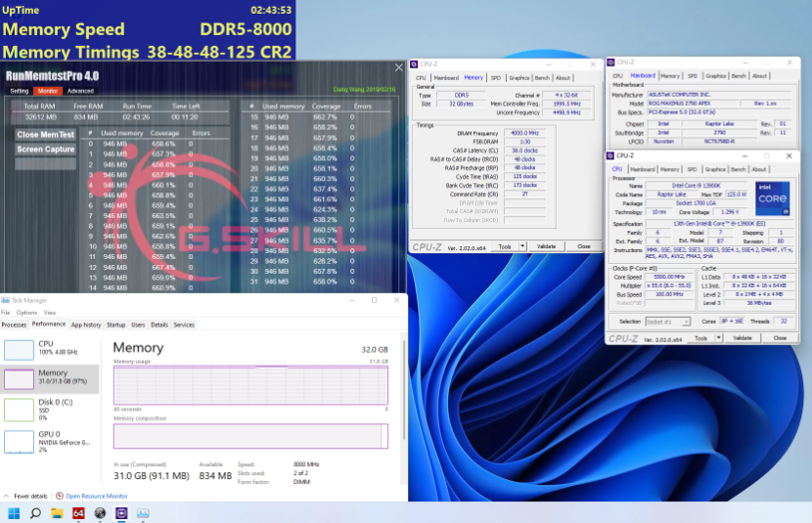The image size is (812, 523).
Task: Click Close button in CPU-Z Memory window
Action: point(584,246)
